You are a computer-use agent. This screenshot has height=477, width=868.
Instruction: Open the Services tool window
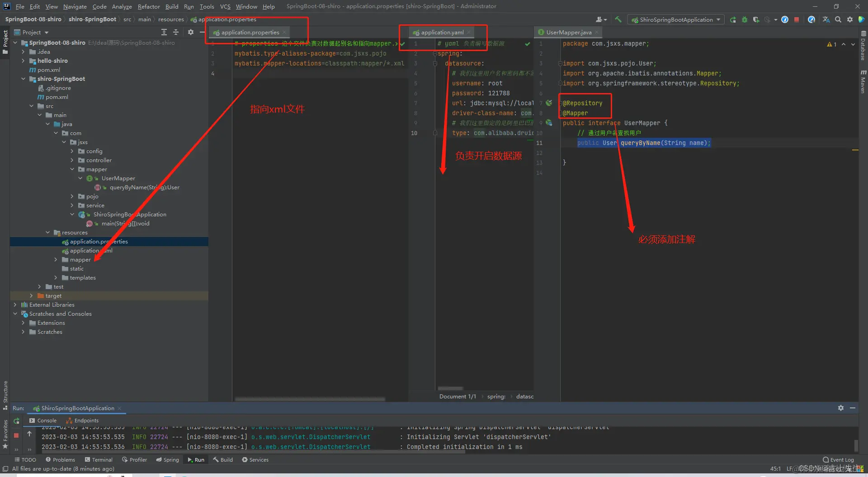(x=255, y=460)
